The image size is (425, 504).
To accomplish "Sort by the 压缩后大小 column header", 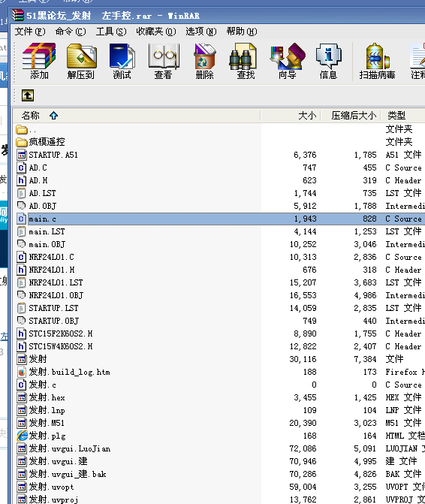I will coord(354,116).
